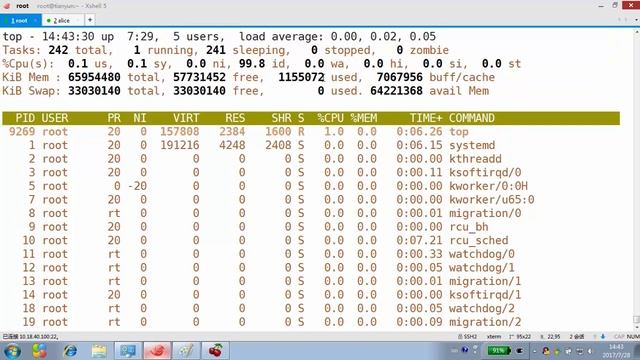This screenshot has height=360, width=640.
Task: Click the 22,95 cursor position indicator
Action: (x=550, y=337)
